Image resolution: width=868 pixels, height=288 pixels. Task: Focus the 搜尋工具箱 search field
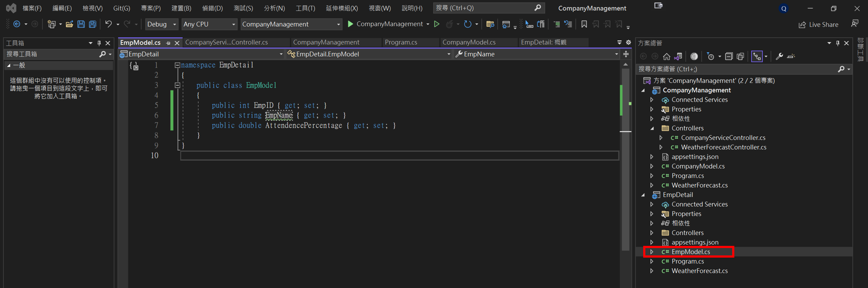coord(59,54)
